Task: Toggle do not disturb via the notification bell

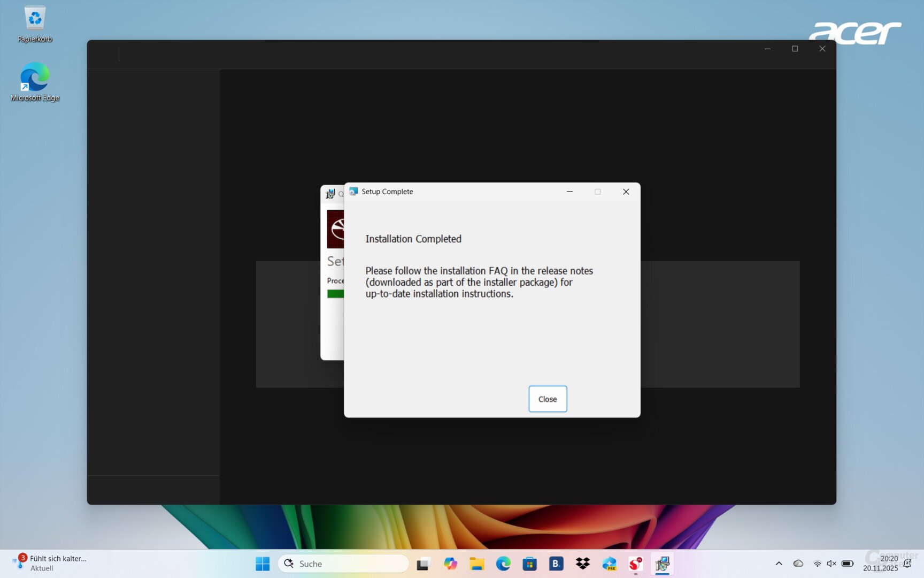Action: click(x=908, y=564)
